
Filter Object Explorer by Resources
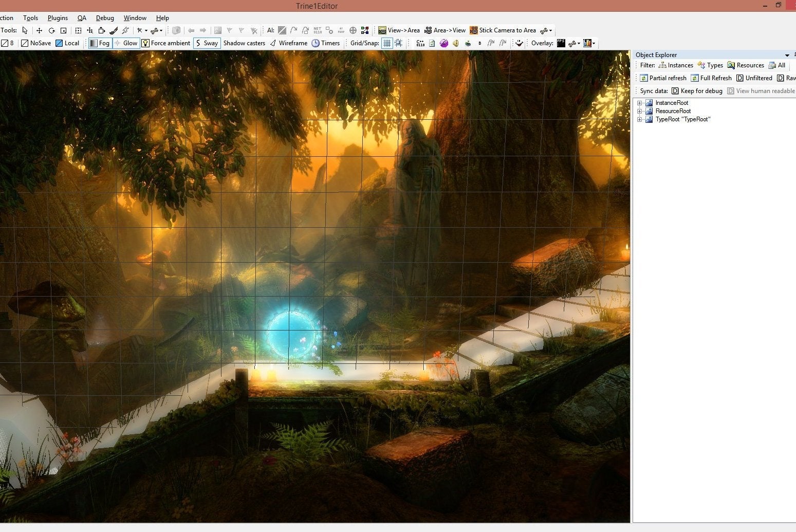tap(746, 65)
